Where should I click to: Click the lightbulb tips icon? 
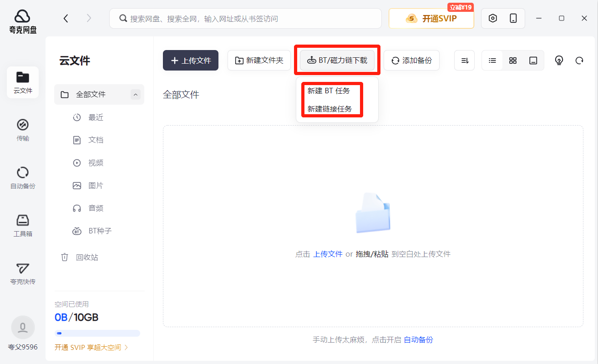pyautogui.click(x=559, y=61)
